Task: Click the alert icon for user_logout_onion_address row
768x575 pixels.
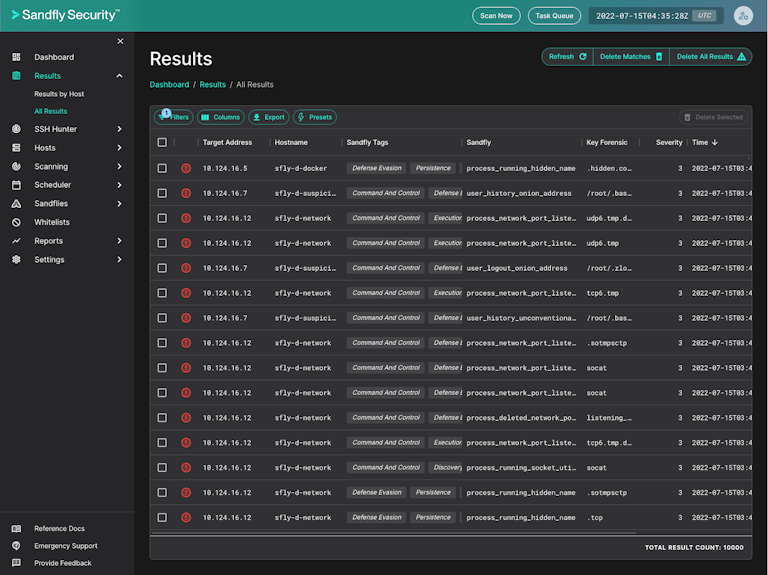Action: [x=186, y=268]
